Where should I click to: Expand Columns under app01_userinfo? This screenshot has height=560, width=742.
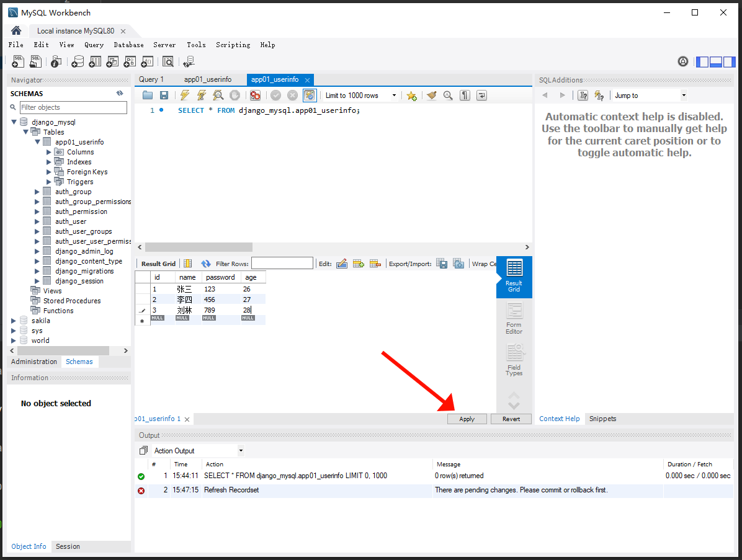[49, 152]
